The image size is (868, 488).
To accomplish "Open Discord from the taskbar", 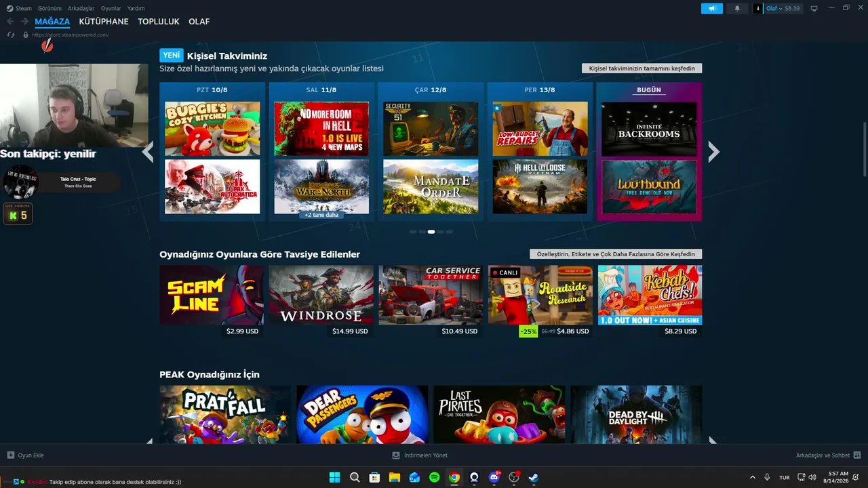I will [x=494, y=477].
